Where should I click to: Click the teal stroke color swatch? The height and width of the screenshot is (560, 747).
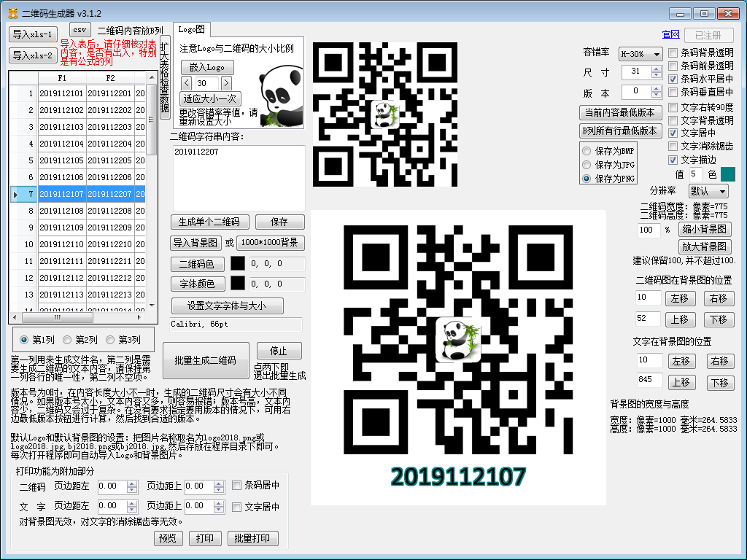[x=727, y=174]
